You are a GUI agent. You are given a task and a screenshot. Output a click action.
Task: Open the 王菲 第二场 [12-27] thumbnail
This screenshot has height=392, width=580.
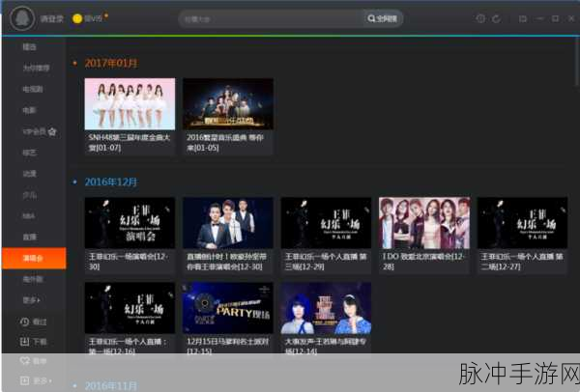tap(523, 223)
